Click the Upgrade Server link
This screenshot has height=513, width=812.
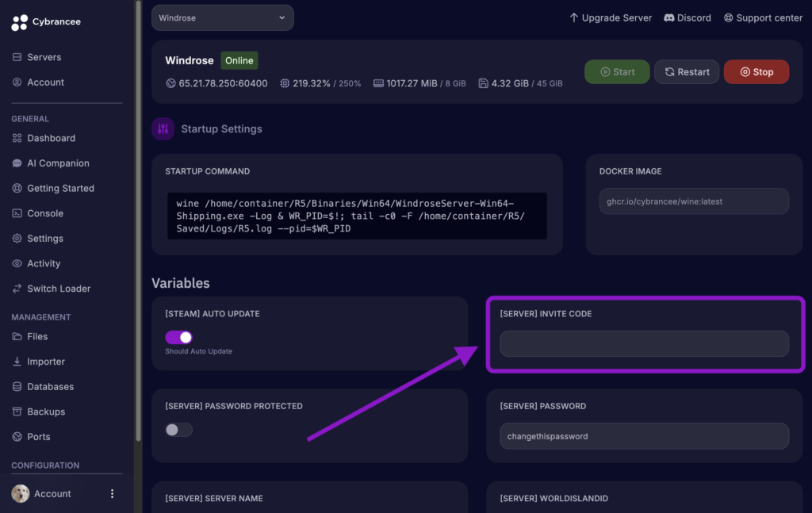[611, 17]
